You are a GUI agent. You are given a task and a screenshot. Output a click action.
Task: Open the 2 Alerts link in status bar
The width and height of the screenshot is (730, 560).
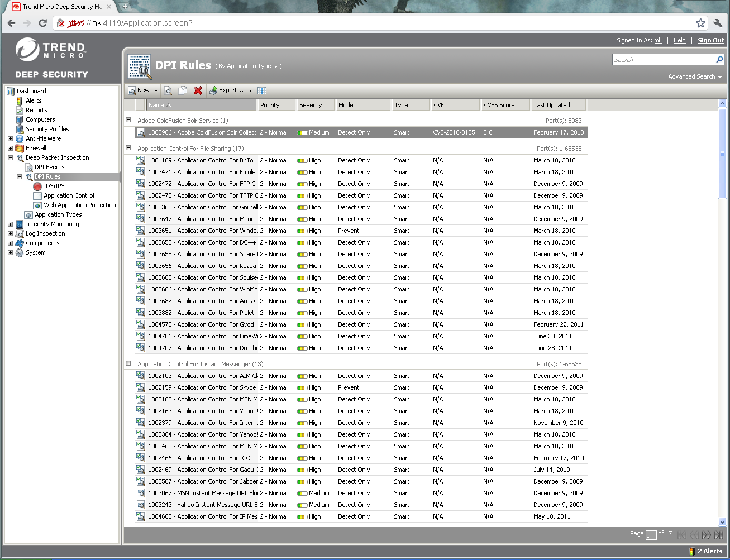point(709,551)
